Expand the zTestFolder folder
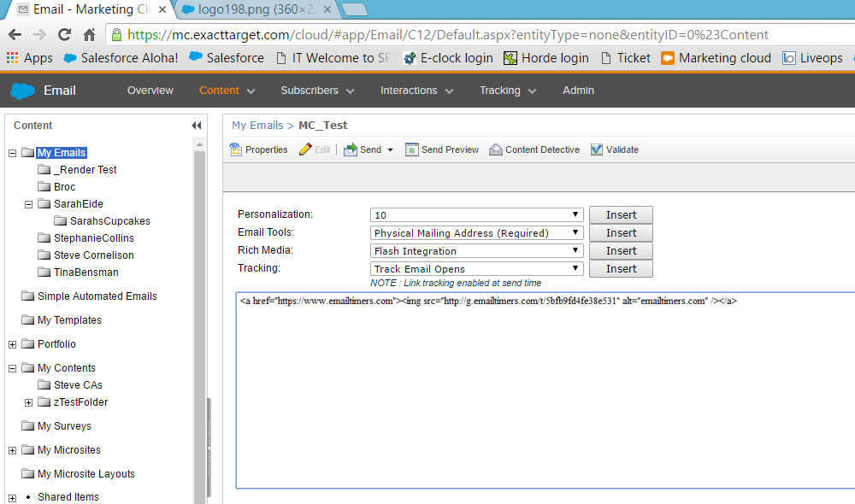Viewport: 855px width, 504px height. click(x=29, y=402)
